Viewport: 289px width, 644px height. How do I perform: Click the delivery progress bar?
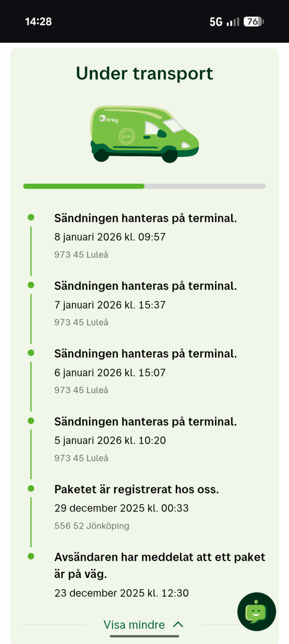pos(144,186)
